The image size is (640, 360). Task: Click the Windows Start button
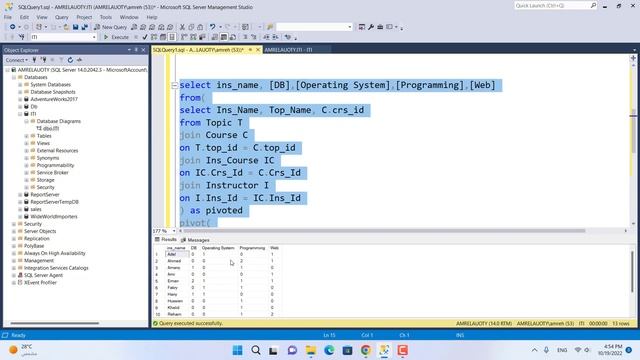(x=237, y=350)
